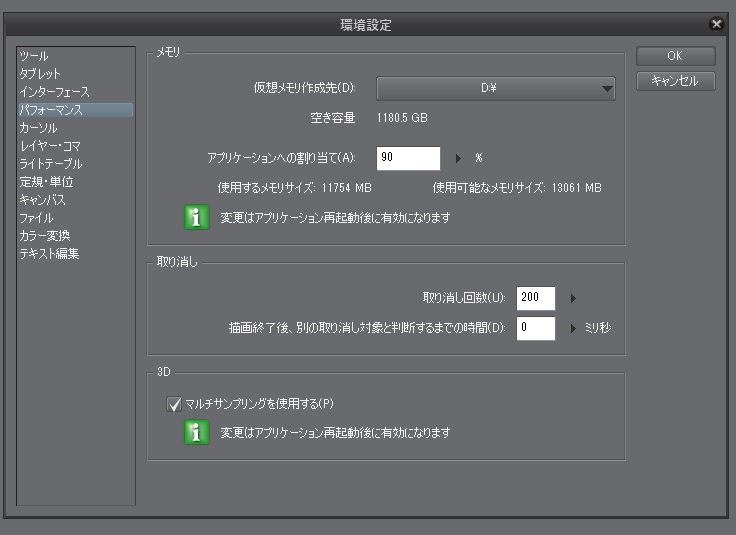Click the restart notice in メモリ section
The image size is (736, 535).
pos(335,218)
